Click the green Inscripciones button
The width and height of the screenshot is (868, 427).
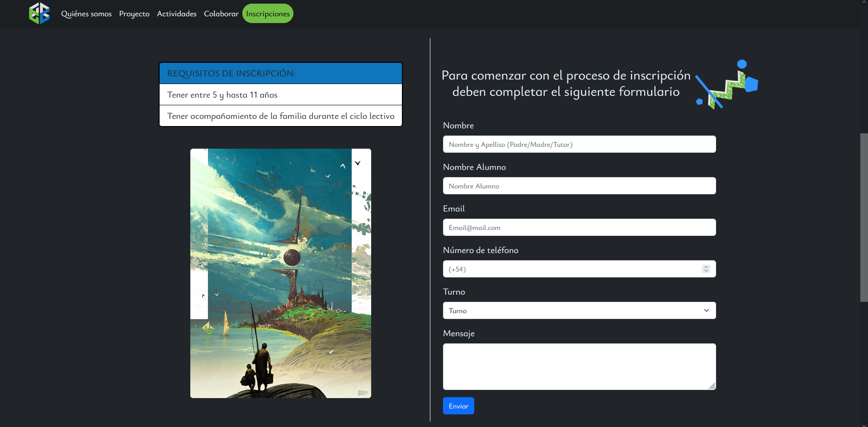(268, 14)
